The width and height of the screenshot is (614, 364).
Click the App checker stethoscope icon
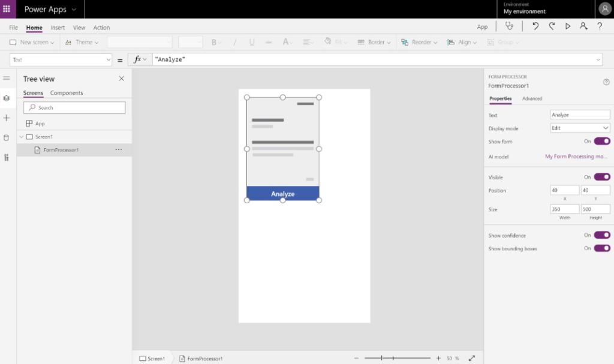(x=509, y=26)
